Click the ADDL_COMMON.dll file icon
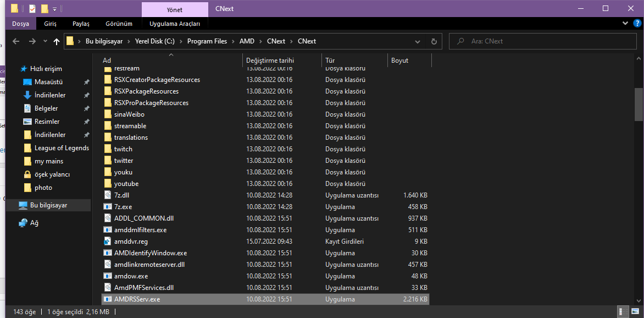 point(108,218)
